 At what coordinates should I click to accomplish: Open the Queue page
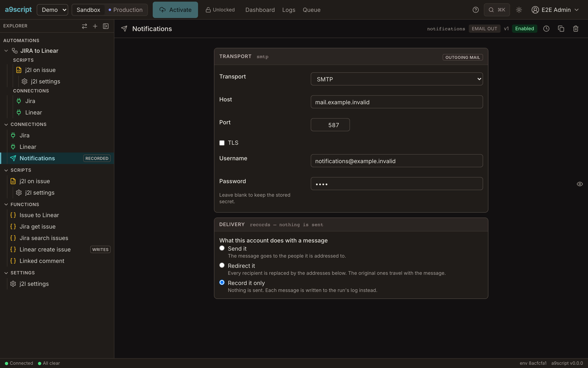click(312, 10)
